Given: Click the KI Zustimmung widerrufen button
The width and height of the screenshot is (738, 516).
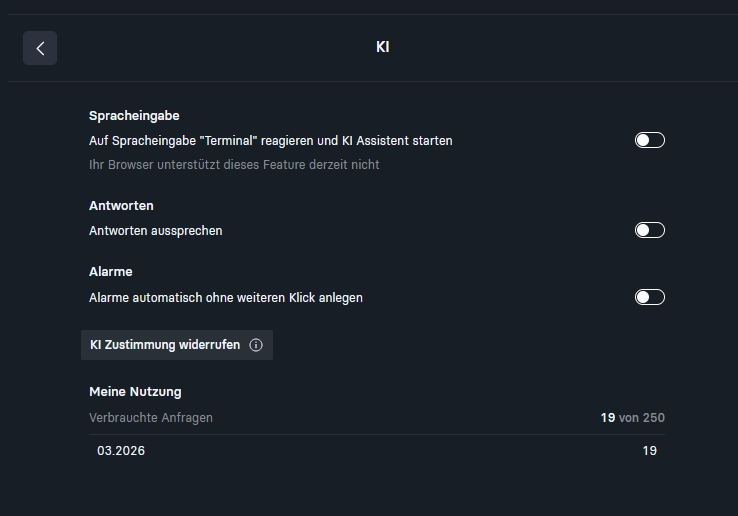Looking at the screenshot, I should [x=177, y=345].
